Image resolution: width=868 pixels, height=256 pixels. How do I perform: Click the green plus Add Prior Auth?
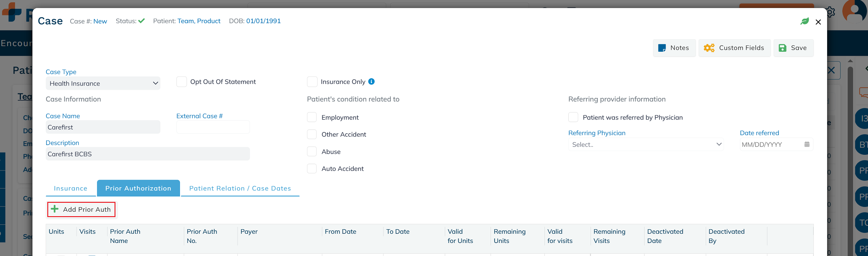81,209
